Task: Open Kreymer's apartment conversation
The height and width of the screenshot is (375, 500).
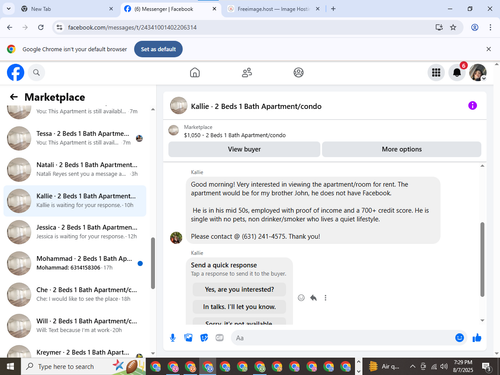Action: [x=75, y=351]
